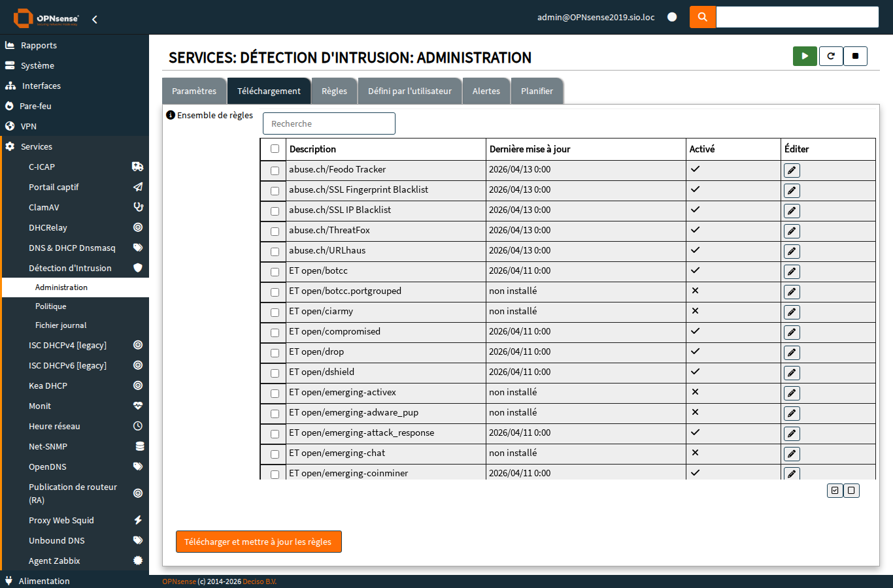Expand the Interfaces sidebar section
The width and height of the screenshot is (893, 588).
coord(75,86)
